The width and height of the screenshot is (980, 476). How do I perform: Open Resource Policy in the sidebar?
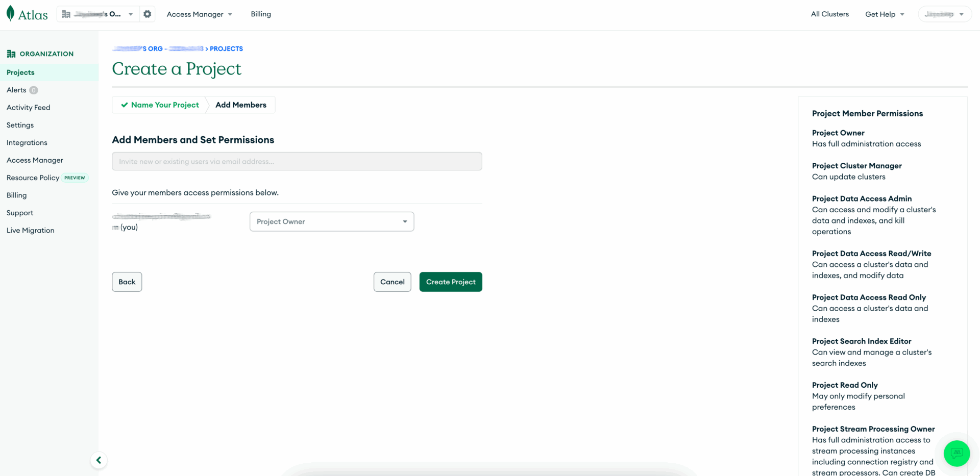(x=33, y=178)
